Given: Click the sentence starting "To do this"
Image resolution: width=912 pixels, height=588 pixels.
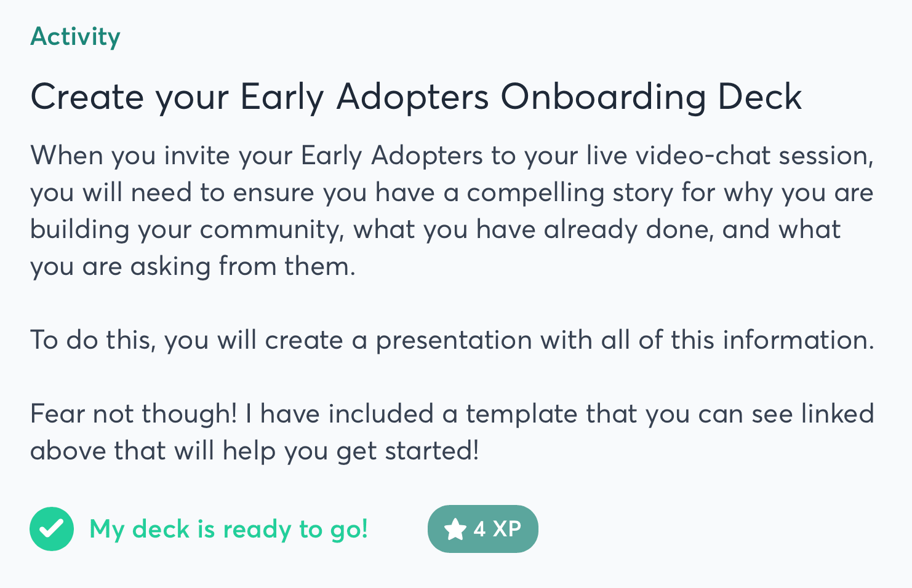Looking at the screenshot, I should click(x=452, y=340).
